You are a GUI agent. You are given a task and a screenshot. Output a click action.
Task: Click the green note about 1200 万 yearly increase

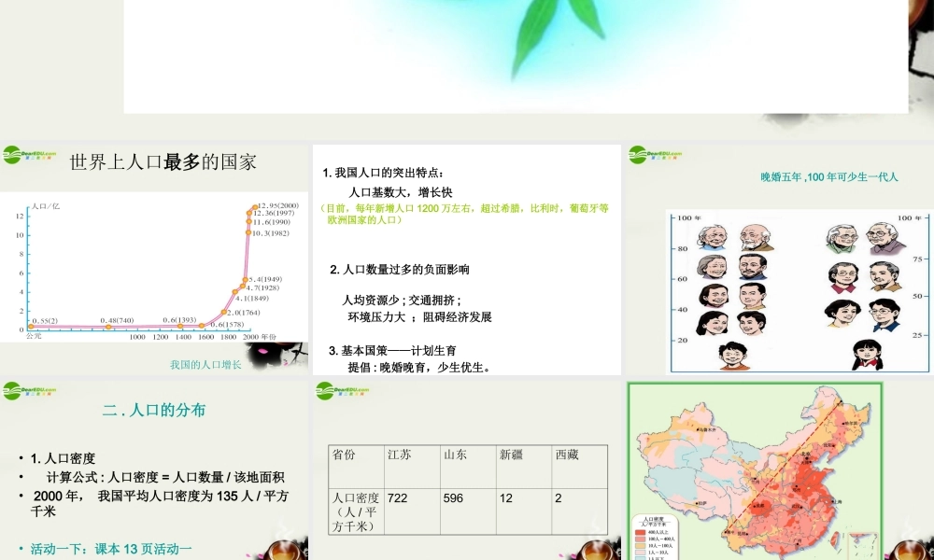pos(464,215)
